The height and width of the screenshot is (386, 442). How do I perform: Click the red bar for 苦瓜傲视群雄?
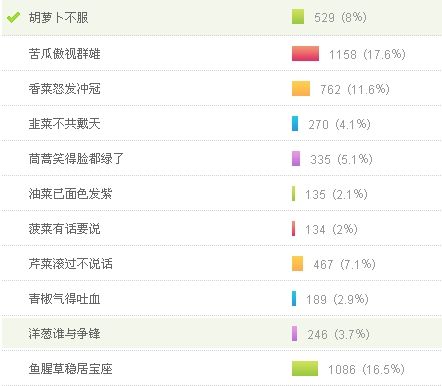point(305,54)
